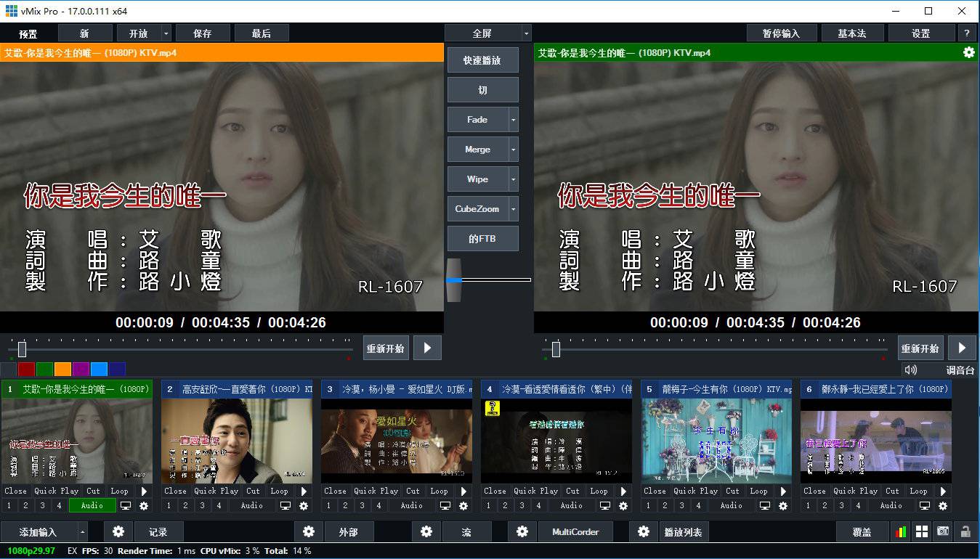Expand the 全屏 dropdown arrow

[x=526, y=33]
